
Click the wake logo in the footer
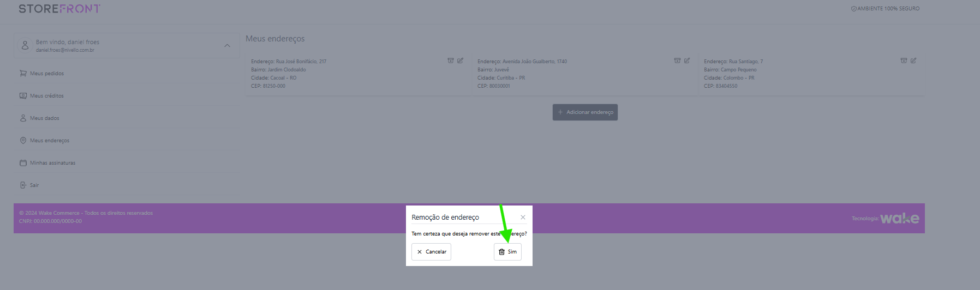tap(900, 219)
